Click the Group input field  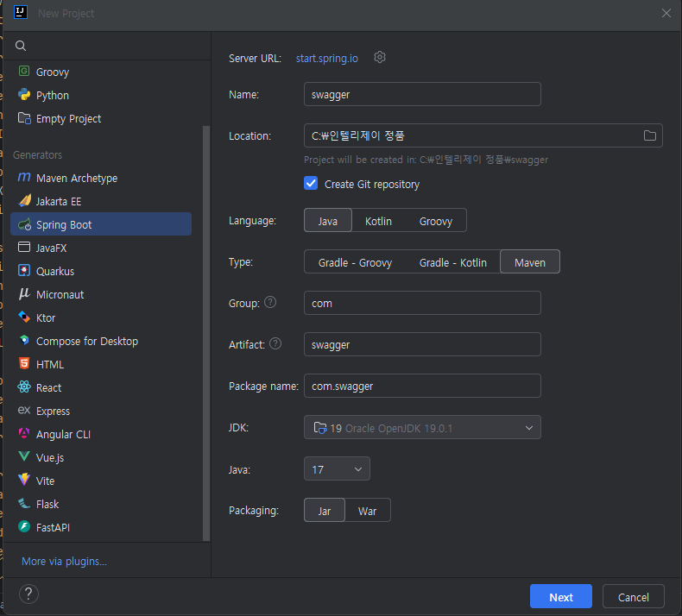[x=422, y=303]
